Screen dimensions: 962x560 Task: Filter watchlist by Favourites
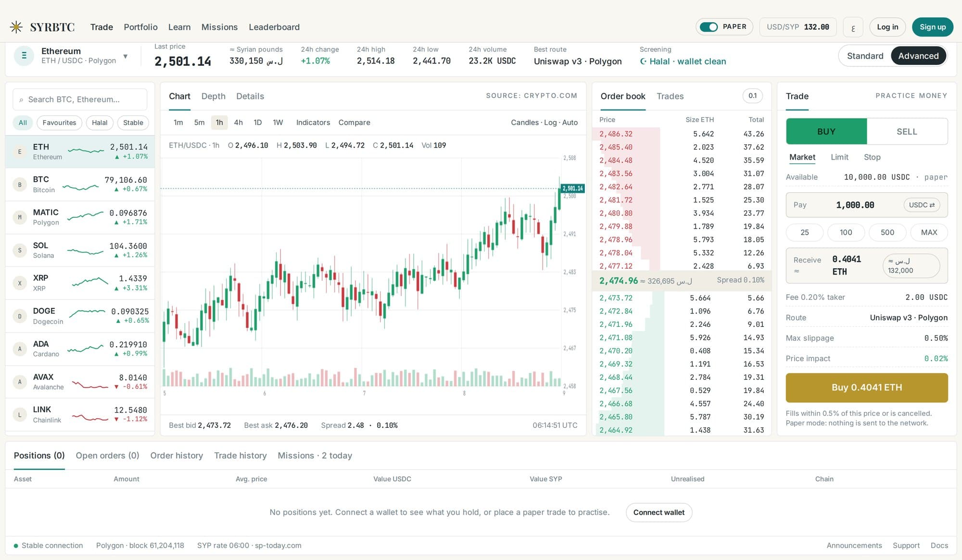coord(59,123)
